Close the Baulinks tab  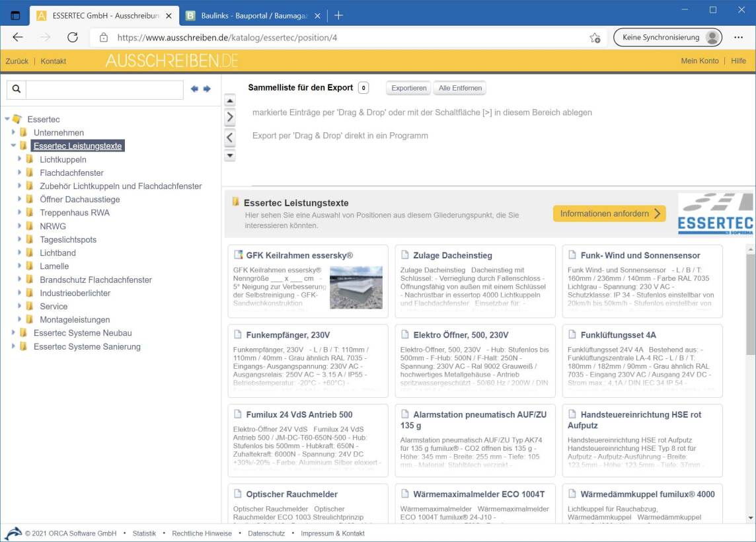[317, 16]
